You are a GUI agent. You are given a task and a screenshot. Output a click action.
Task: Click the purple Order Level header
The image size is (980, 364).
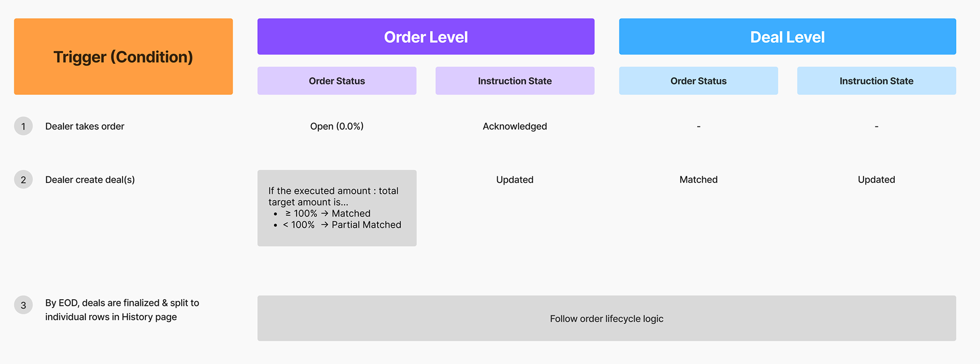pyautogui.click(x=426, y=37)
